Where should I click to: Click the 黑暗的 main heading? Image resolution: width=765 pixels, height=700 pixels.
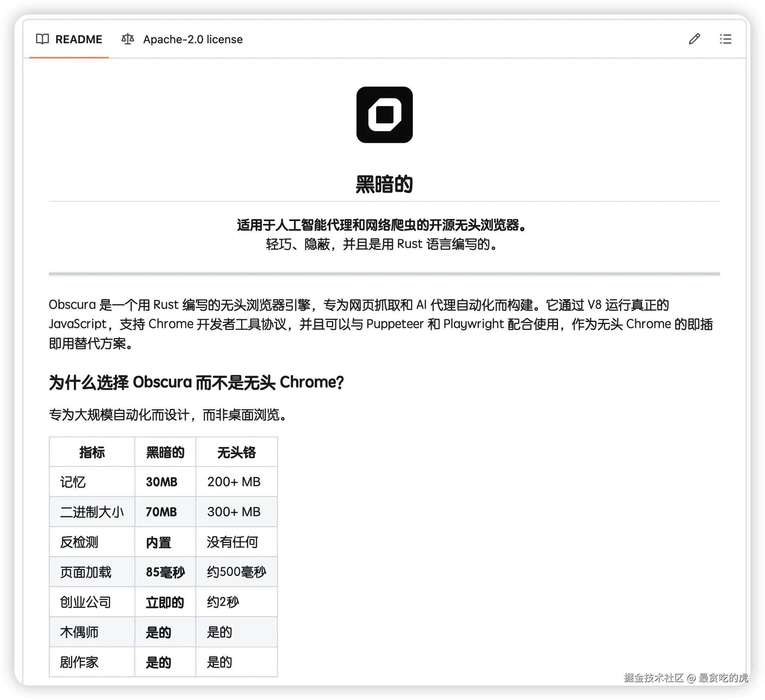click(x=385, y=185)
